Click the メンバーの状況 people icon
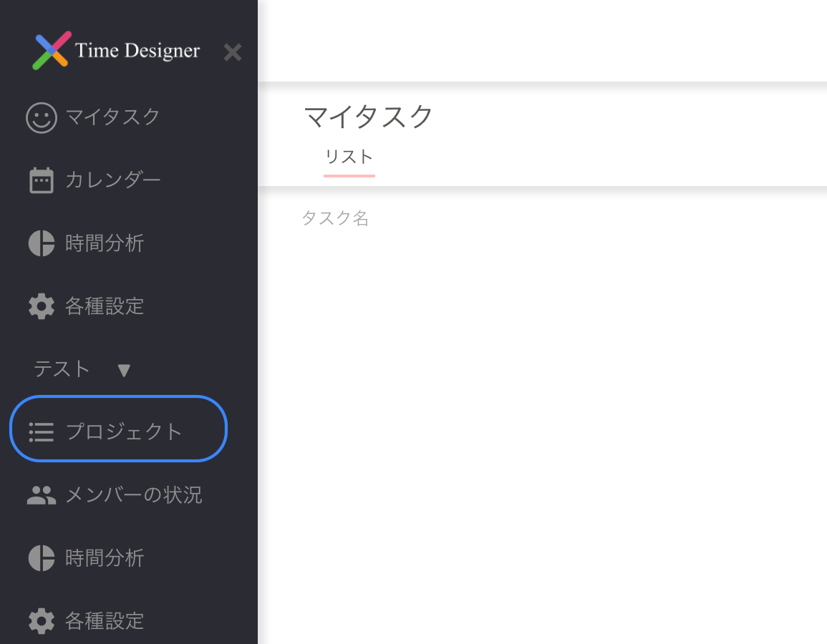Image resolution: width=827 pixels, height=644 pixels. (42, 494)
